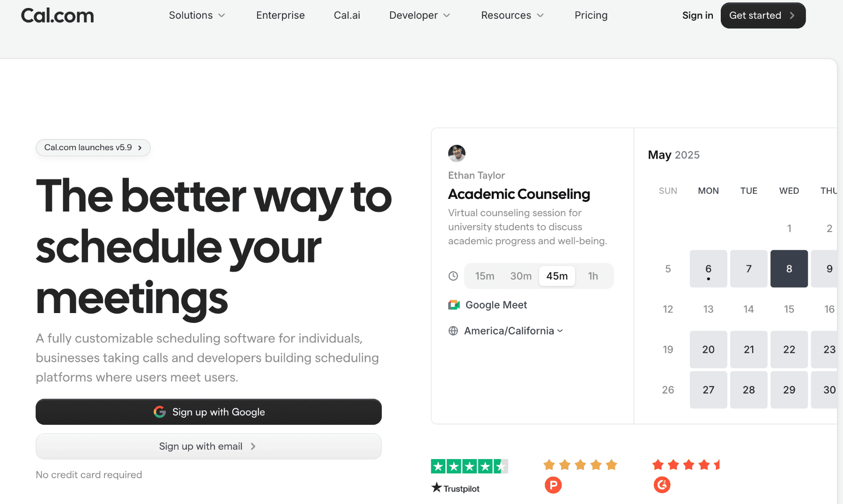Click the G2 review logo icon
The width and height of the screenshot is (843, 504).
(662, 485)
